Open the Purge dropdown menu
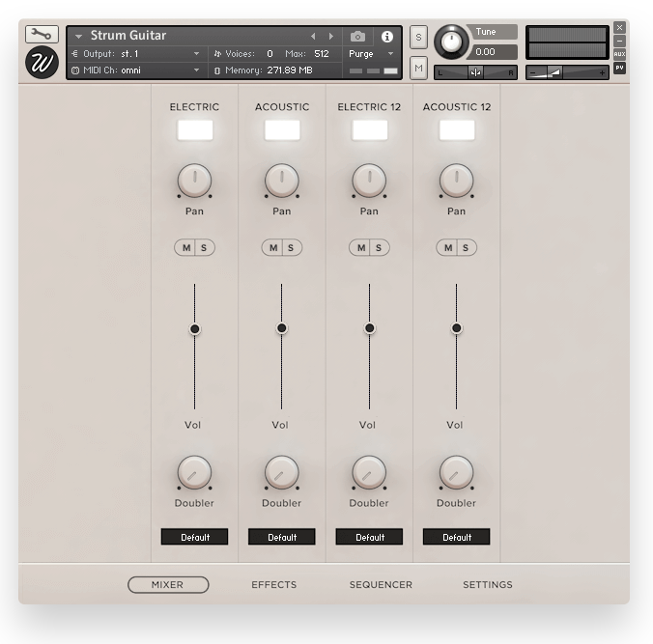 371,54
